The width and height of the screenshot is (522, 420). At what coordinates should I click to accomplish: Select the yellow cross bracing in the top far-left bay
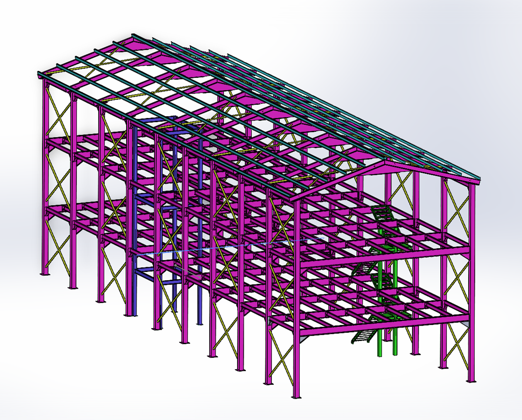58,111
